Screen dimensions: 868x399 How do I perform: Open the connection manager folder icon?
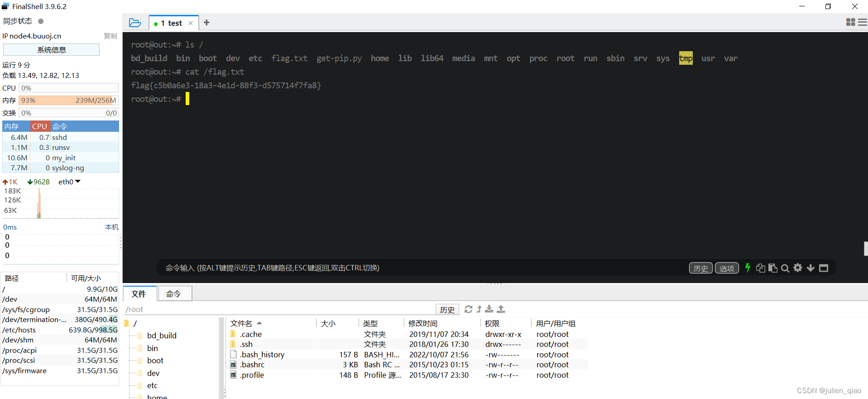click(x=135, y=23)
